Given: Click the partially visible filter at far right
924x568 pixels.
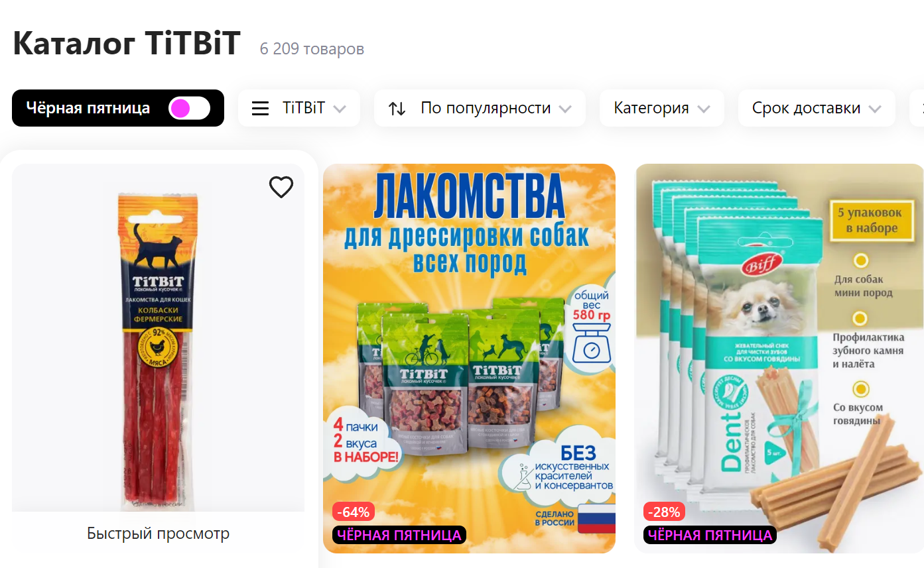Looking at the screenshot, I should (917, 108).
